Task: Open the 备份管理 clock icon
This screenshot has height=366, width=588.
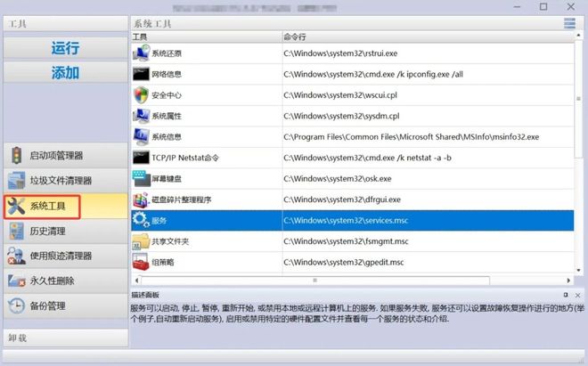Action: point(16,305)
